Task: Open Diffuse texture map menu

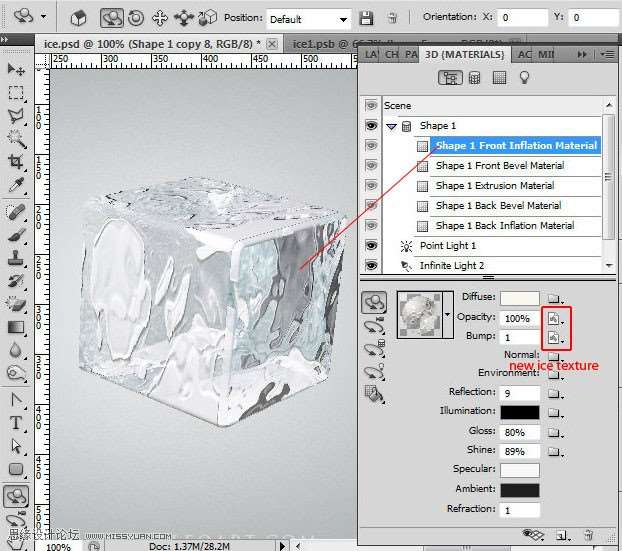Action: point(555,298)
